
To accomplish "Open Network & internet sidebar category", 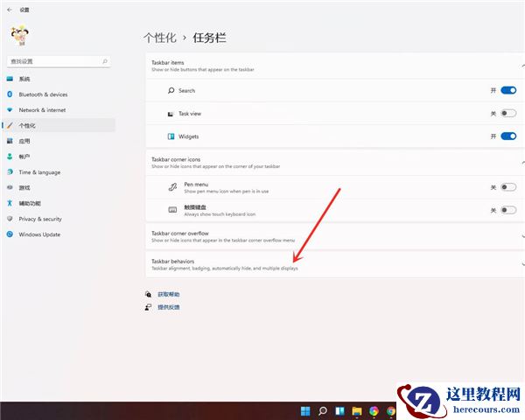I will tap(59, 110).
